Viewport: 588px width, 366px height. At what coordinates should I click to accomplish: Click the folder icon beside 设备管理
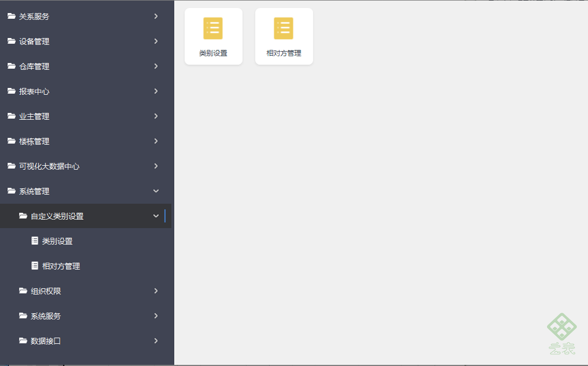click(x=12, y=41)
